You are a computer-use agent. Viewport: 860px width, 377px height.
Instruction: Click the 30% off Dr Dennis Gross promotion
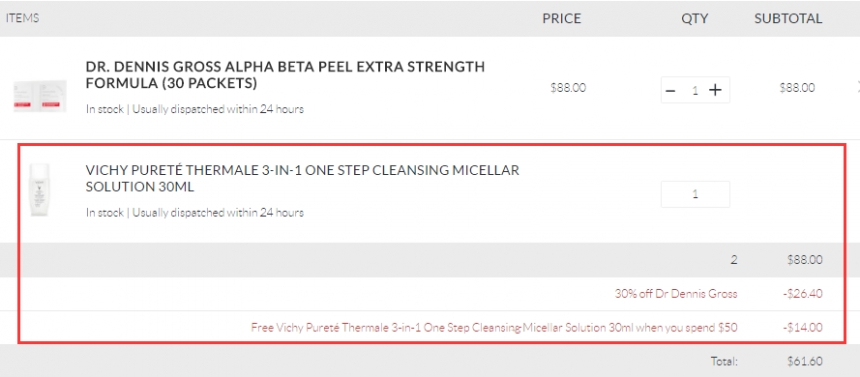click(676, 294)
